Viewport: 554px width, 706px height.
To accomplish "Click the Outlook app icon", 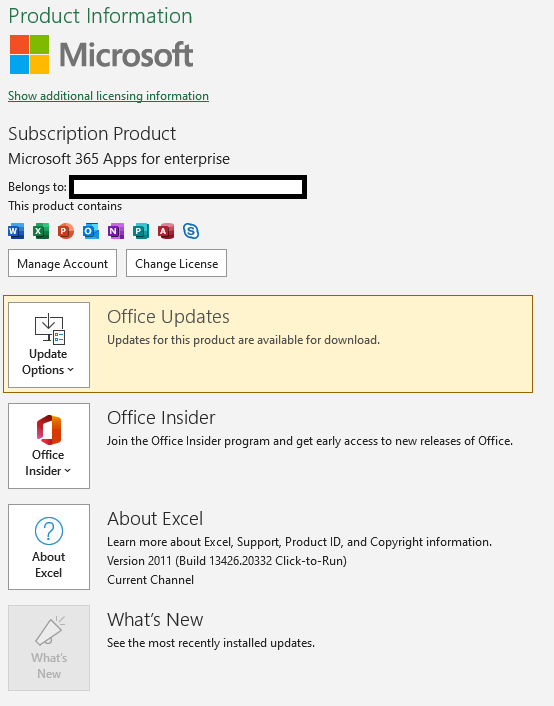I will [91, 231].
